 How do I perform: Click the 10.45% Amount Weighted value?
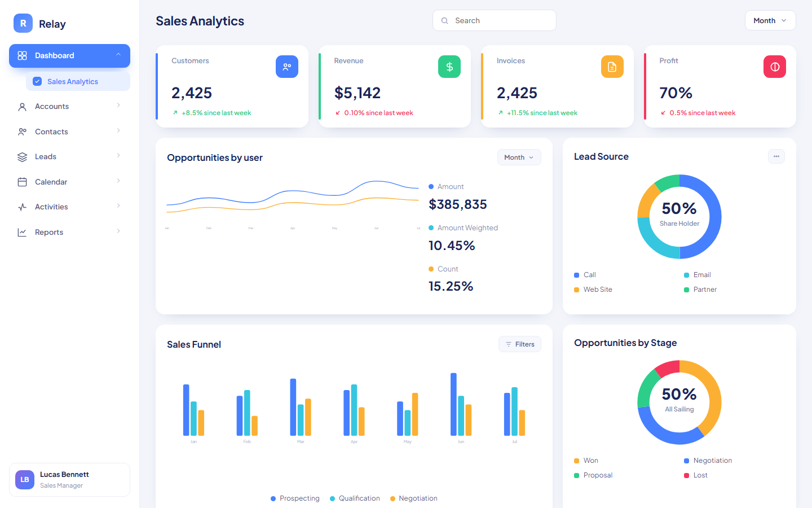pos(452,246)
